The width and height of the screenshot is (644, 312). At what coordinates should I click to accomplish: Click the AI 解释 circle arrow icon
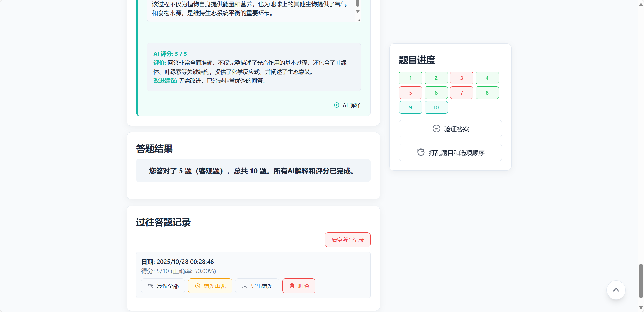(336, 105)
